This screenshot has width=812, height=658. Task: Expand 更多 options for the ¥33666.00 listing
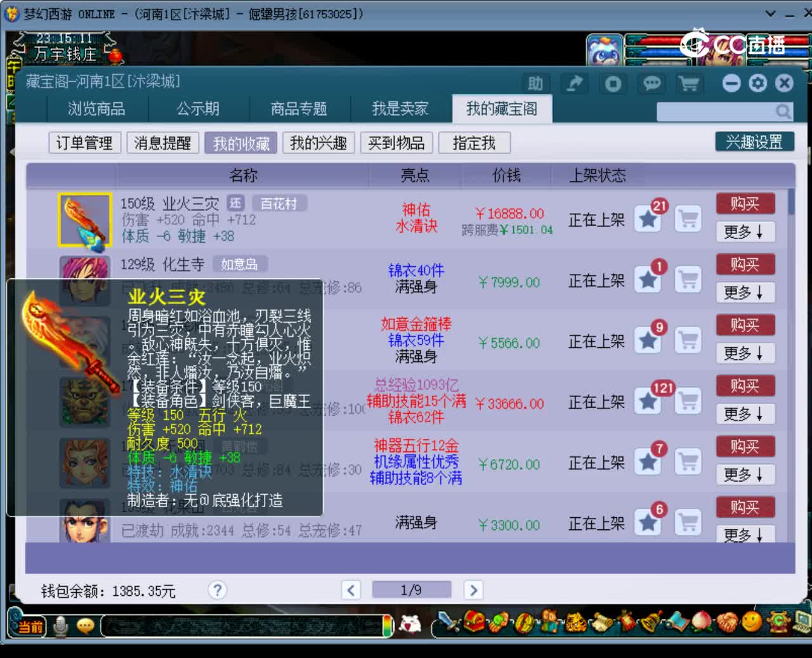click(x=745, y=414)
